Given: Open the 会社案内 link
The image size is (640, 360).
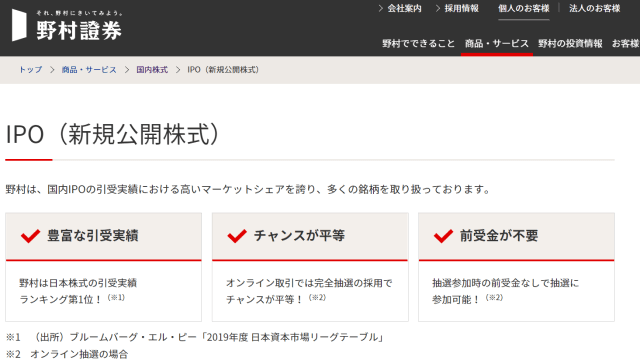Looking at the screenshot, I should 404,8.
